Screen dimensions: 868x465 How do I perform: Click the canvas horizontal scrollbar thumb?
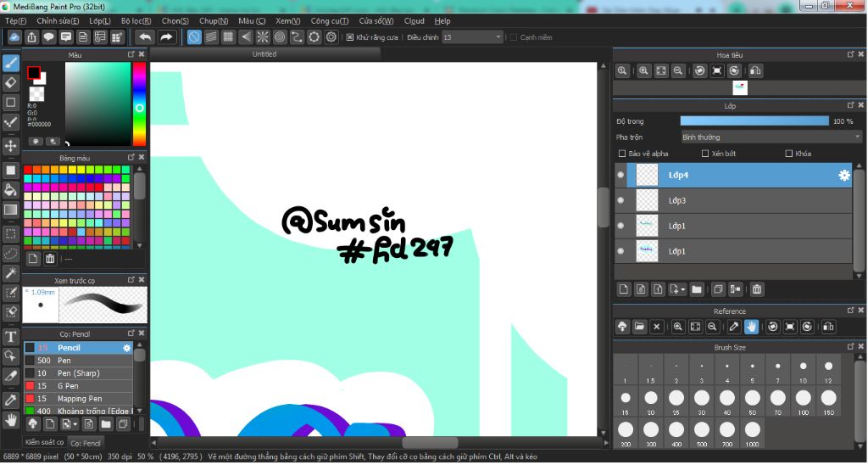click(x=430, y=443)
